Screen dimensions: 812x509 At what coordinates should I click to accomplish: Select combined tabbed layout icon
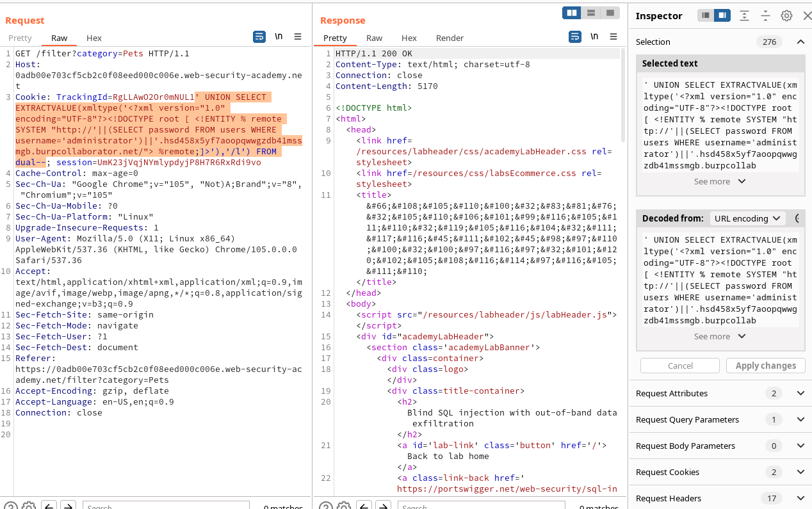(x=610, y=13)
